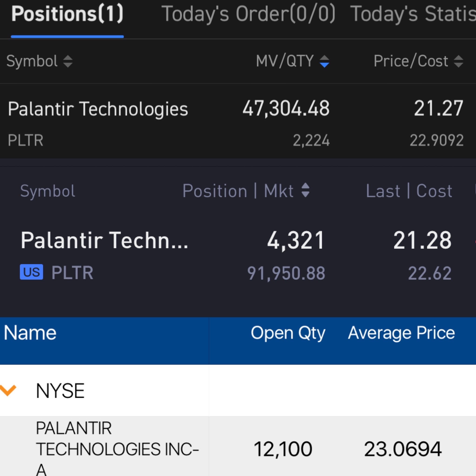Open the Positions(1) tab
The image size is (476, 476).
[67, 14]
